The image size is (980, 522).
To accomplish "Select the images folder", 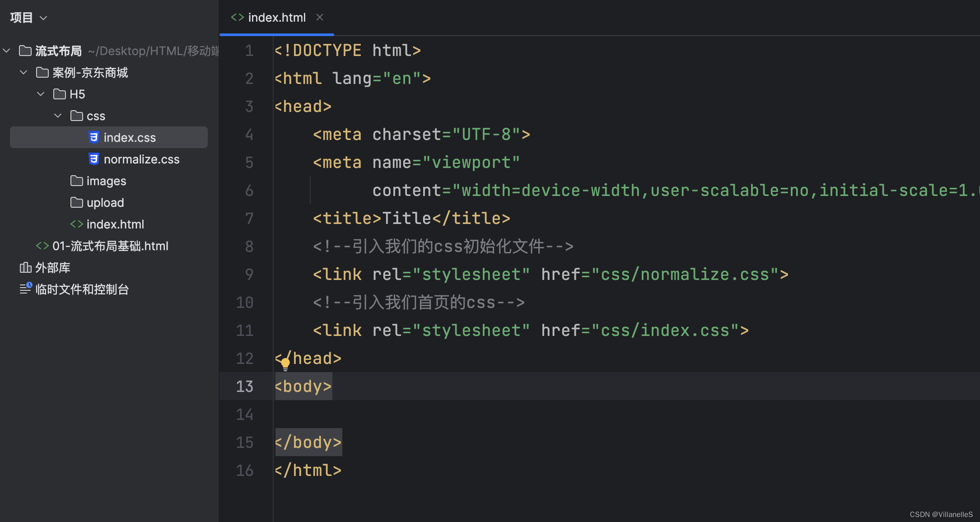I will (x=106, y=181).
